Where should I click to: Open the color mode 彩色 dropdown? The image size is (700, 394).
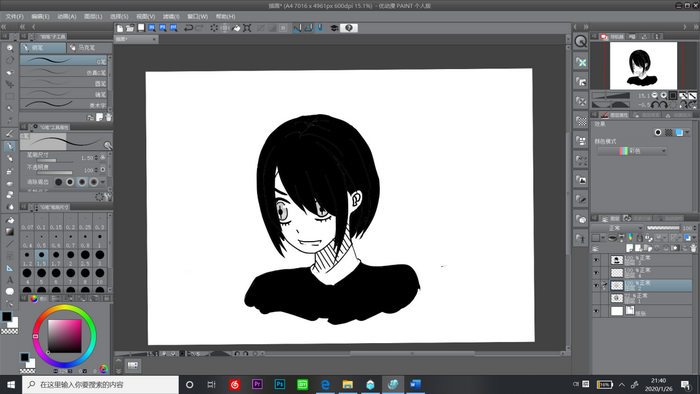click(632, 151)
